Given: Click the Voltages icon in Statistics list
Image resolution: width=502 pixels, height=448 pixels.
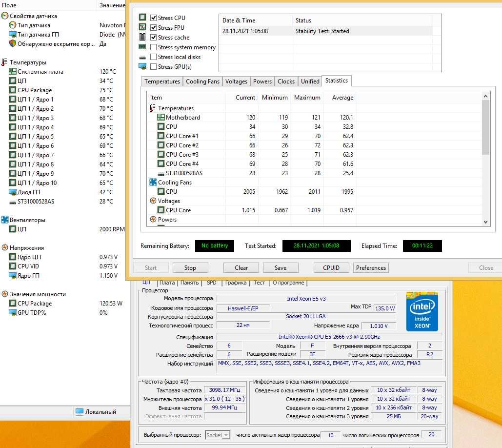Looking at the screenshot, I should 153,201.
